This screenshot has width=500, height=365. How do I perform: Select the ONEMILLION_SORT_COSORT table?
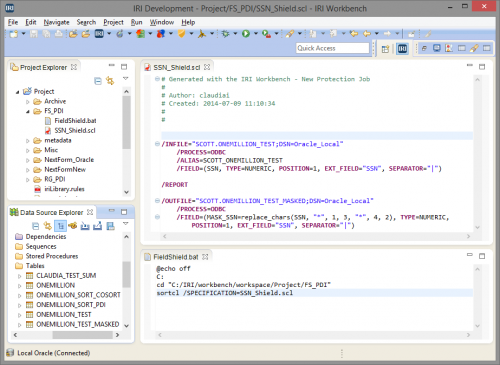point(78,295)
